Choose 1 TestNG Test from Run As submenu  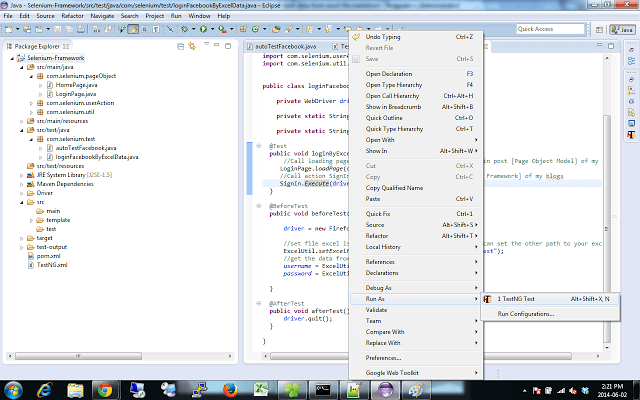point(551,299)
